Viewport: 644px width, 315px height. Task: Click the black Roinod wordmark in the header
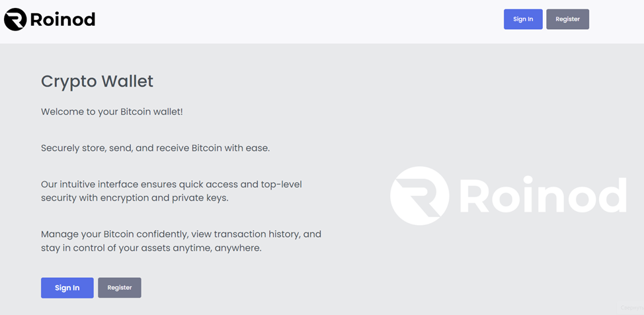click(x=63, y=19)
